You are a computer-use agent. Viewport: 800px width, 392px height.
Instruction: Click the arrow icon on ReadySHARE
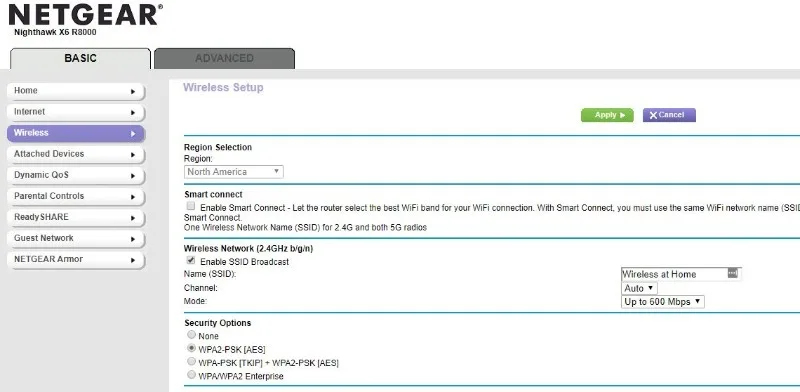pos(133,218)
